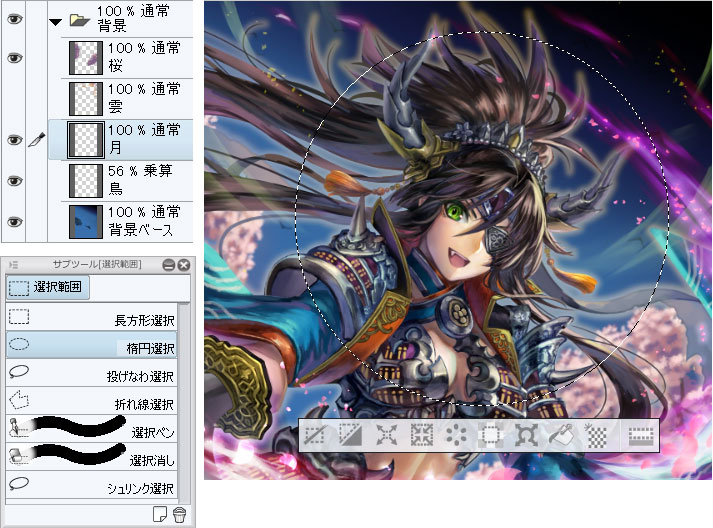Viewport: 713px width, 528px height.
Task: Close the サブツール palette
Action: pyautogui.click(x=184, y=265)
